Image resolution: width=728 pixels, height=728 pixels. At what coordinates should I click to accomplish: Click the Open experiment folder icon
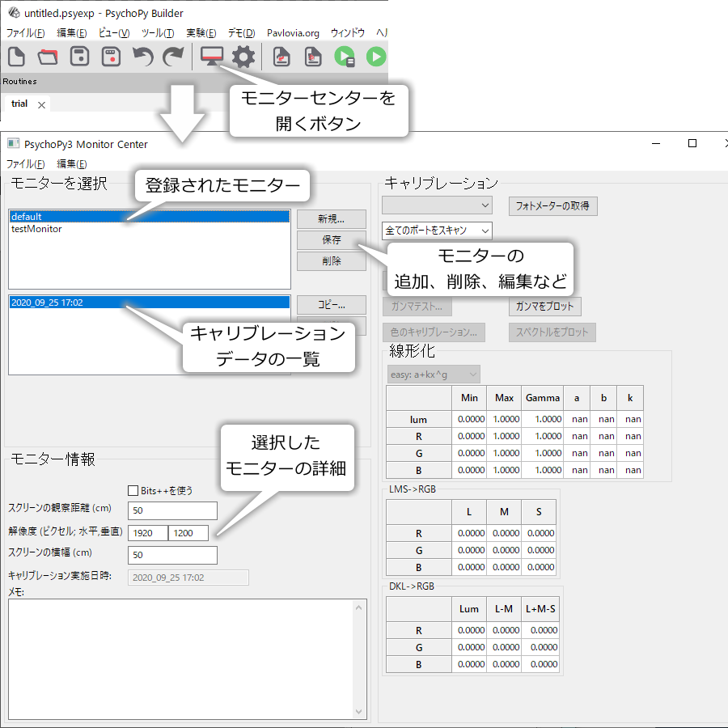pos(48,57)
